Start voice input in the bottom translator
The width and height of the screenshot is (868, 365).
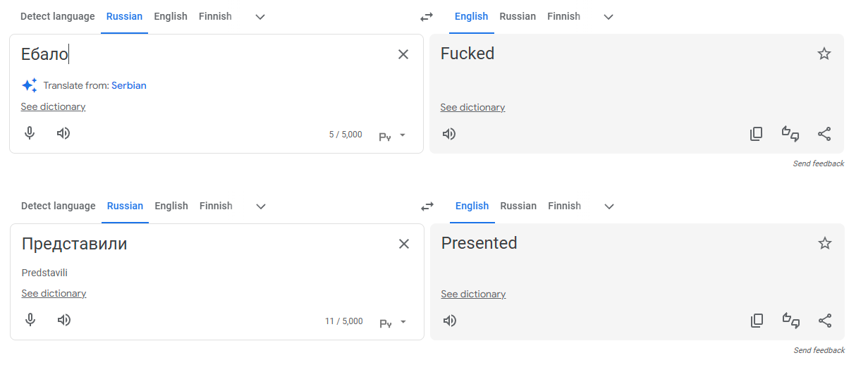click(x=30, y=320)
